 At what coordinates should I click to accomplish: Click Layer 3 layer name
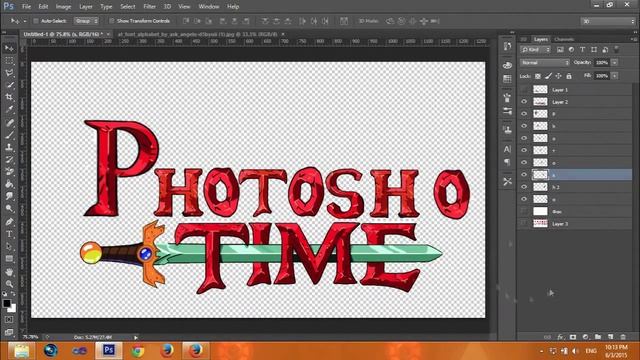(560, 224)
